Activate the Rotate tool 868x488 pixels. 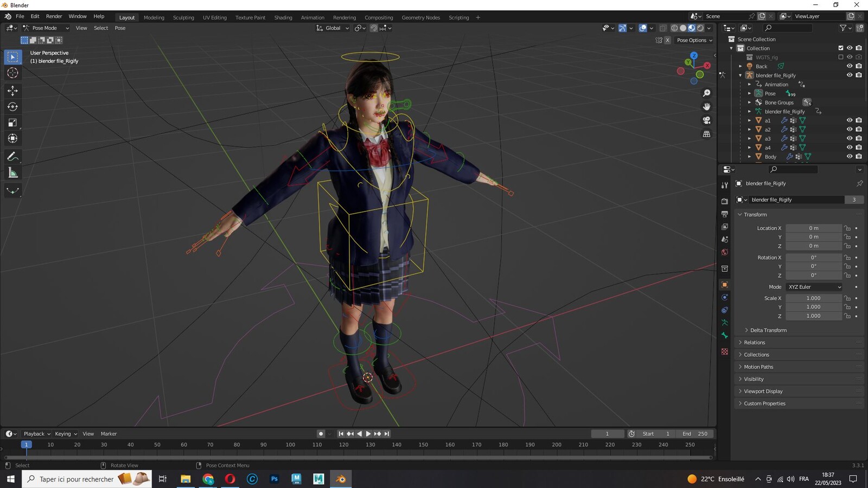(x=12, y=107)
